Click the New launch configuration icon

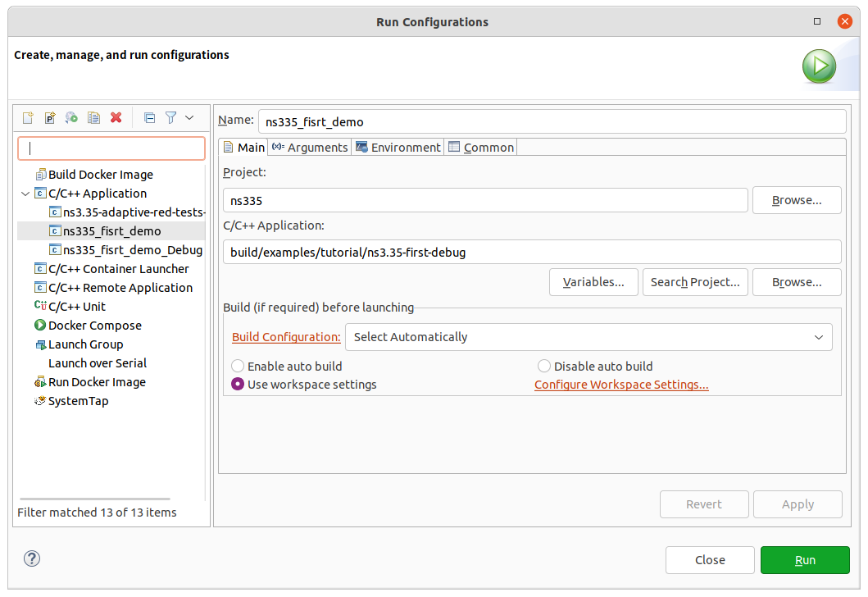(28, 117)
